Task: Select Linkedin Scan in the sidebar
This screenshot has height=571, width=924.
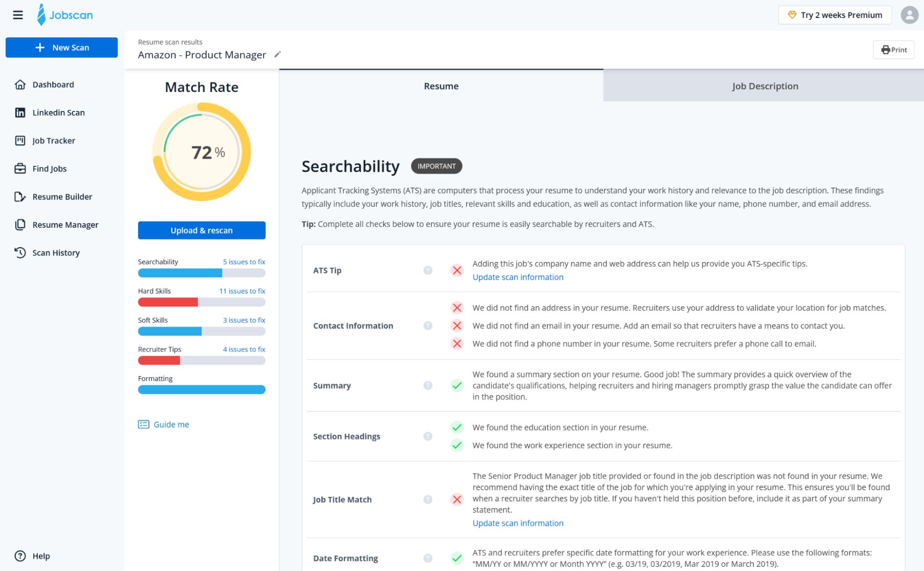Action: tap(58, 112)
